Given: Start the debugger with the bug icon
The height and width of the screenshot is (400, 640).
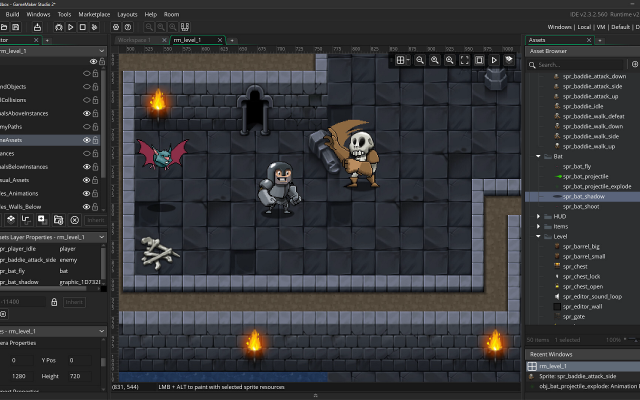Looking at the screenshot, I should tap(59, 27).
